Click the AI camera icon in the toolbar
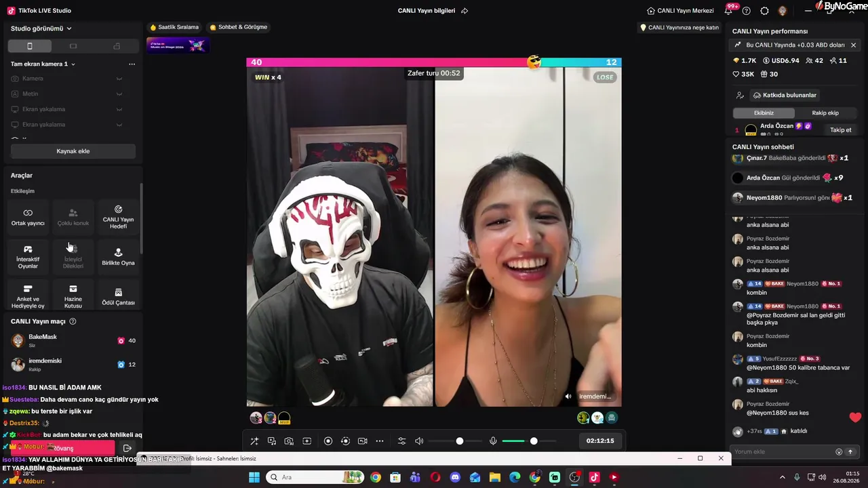Viewport: 868px width, 488px height. pos(289,441)
